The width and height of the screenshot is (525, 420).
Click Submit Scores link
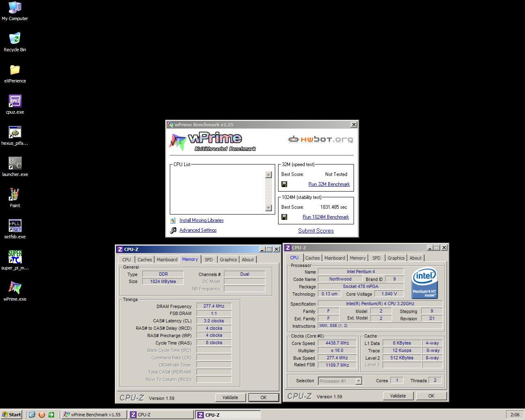316,231
